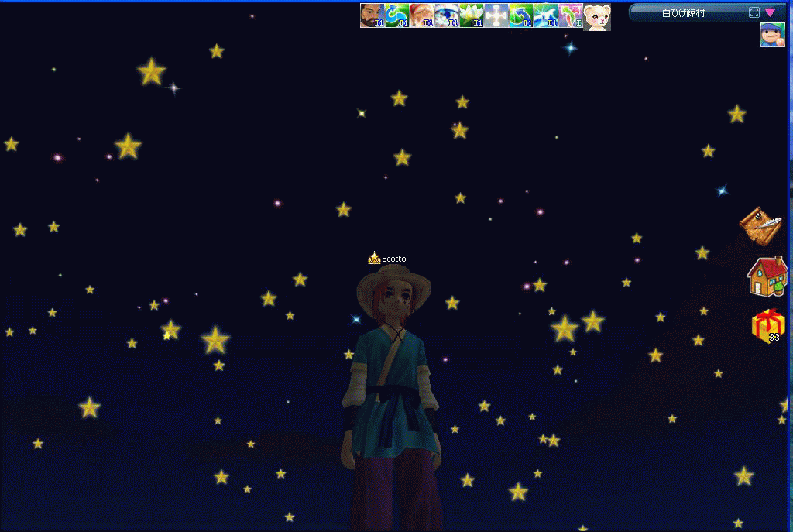The height and width of the screenshot is (532, 793).
Task: Click the Scotto character name label
Action: (393, 259)
